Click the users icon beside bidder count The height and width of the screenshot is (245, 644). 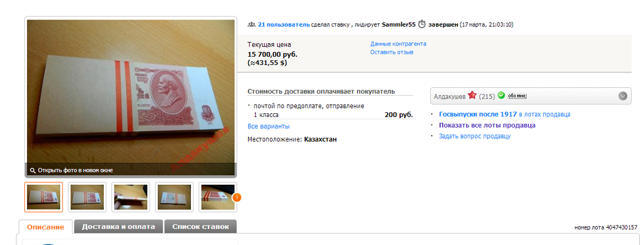point(252,24)
